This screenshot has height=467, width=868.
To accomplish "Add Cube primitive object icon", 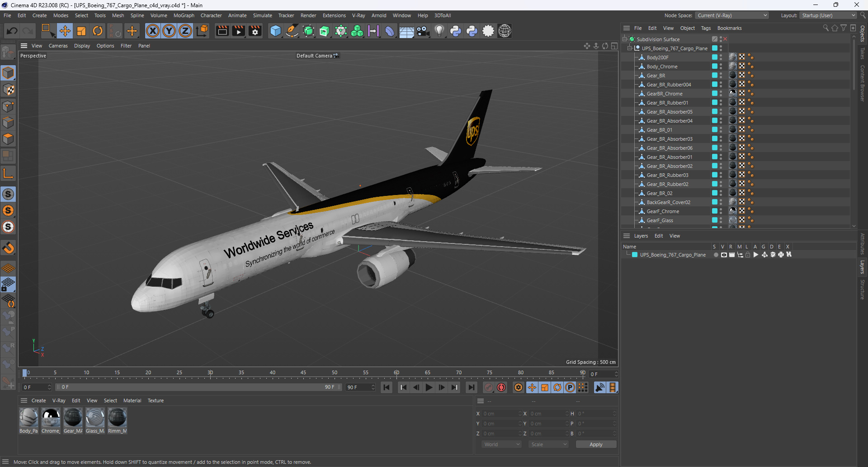I will point(275,31).
